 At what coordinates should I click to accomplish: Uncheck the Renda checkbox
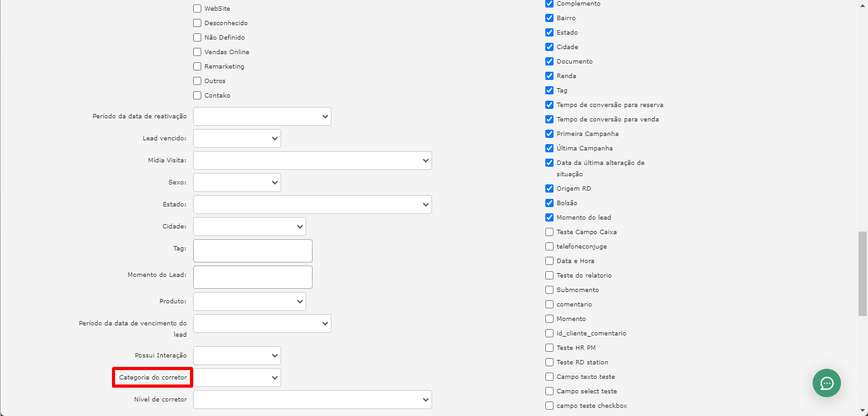pos(550,76)
